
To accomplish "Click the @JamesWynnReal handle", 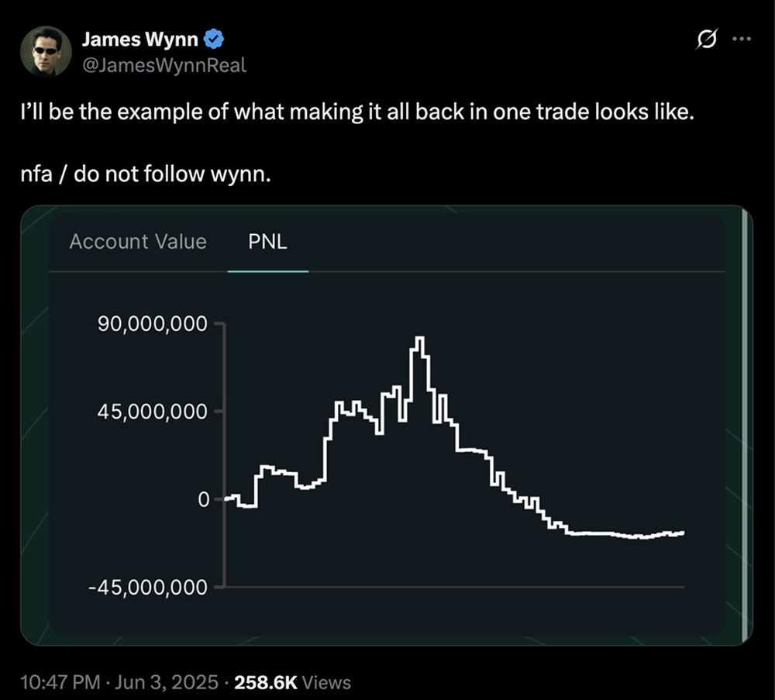I will click(x=164, y=65).
